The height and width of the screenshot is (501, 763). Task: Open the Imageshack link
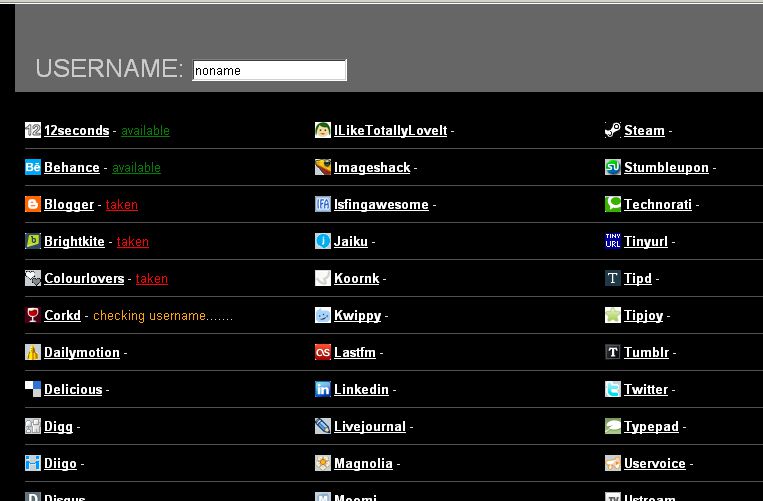point(371,167)
